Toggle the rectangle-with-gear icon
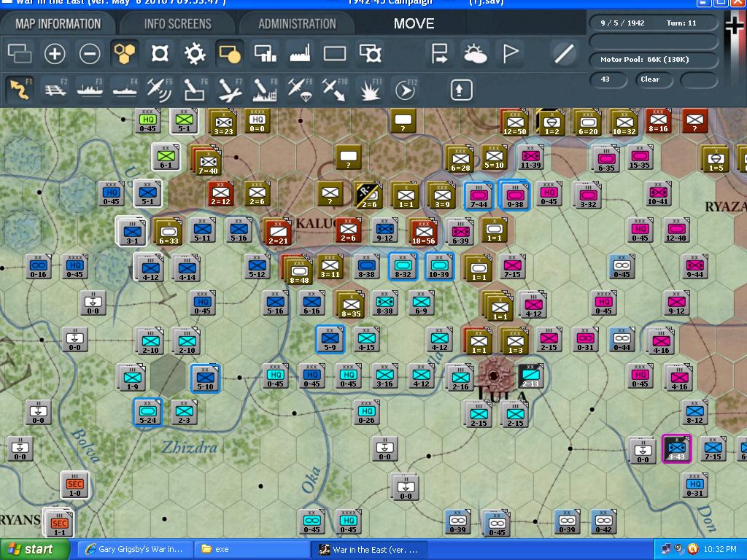Image resolution: width=747 pixels, height=560 pixels. point(370,53)
